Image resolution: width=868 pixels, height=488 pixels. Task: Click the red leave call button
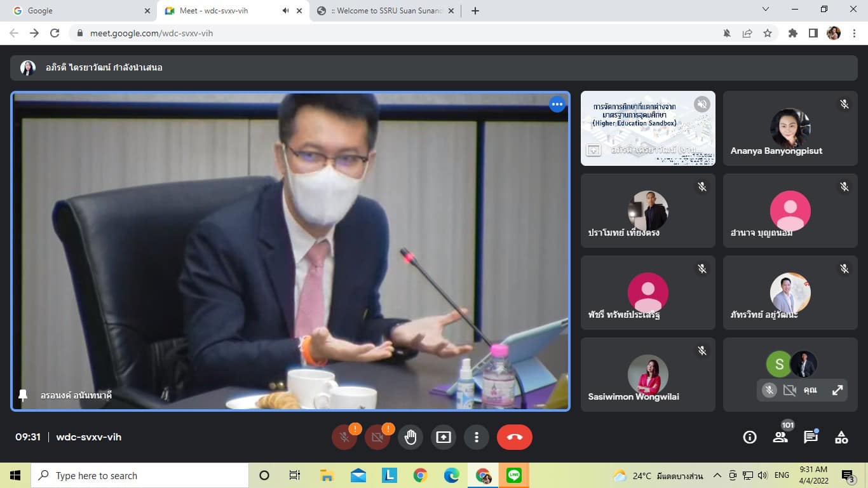[514, 437]
